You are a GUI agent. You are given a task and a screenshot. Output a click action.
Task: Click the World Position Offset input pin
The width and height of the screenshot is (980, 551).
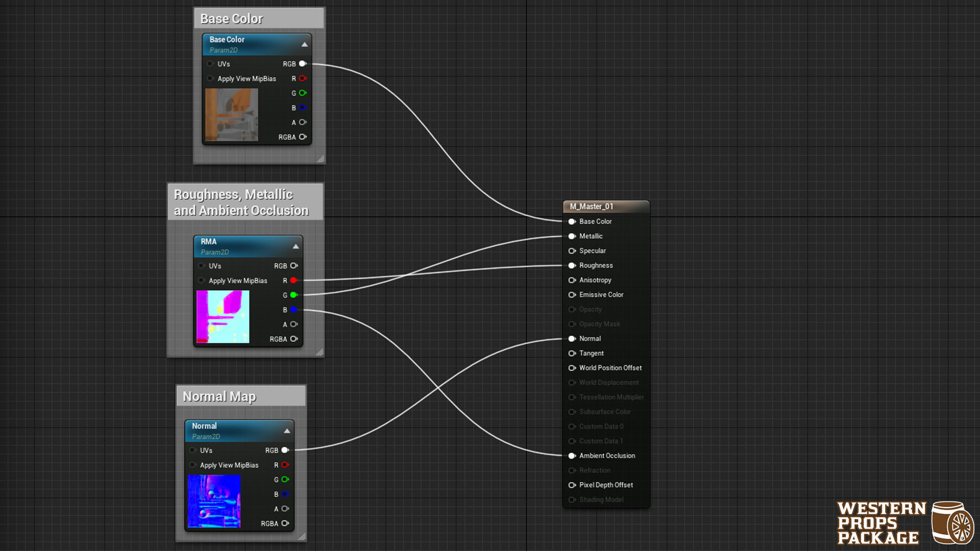572,368
